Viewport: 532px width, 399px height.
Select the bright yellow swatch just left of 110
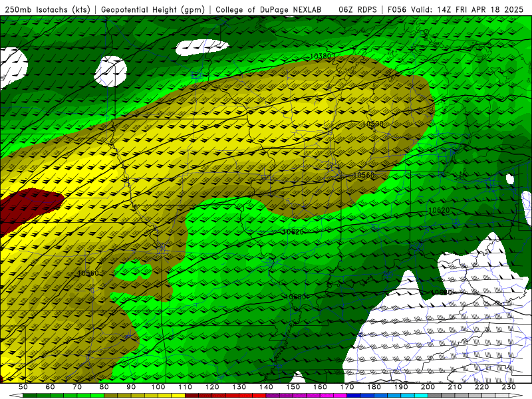(x=178, y=396)
